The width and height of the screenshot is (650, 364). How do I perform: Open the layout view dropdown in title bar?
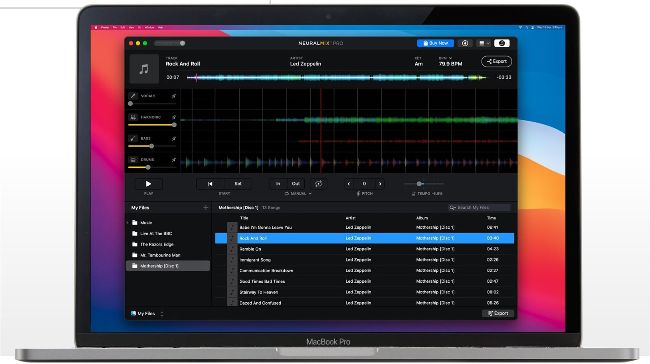point(483,43)
